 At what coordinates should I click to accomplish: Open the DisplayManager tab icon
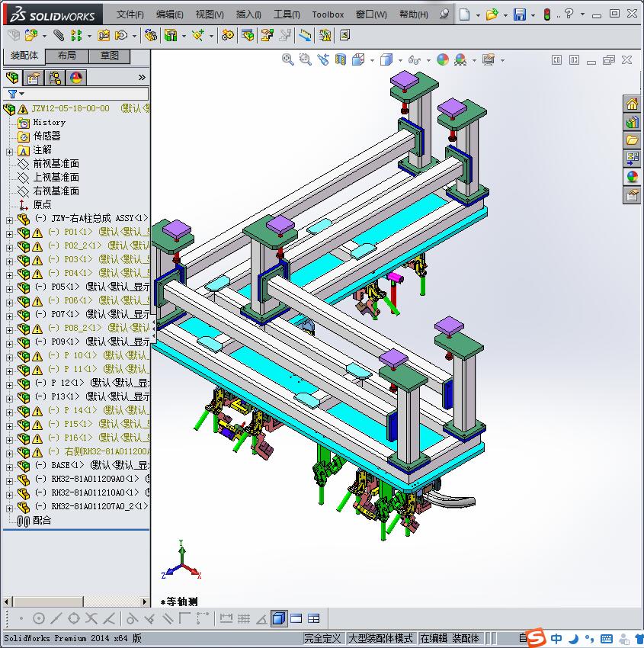click(76, 77)
